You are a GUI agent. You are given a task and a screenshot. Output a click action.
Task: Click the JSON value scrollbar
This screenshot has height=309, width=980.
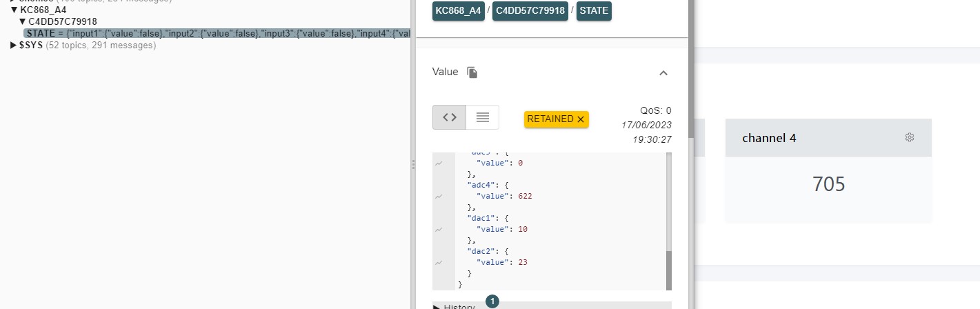coord(668,269)
